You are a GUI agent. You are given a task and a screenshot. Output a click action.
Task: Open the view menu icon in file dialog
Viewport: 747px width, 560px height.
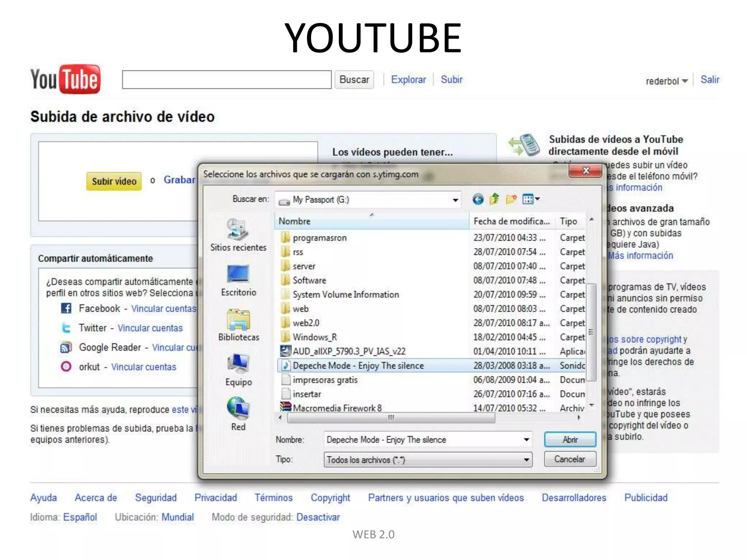531,199
